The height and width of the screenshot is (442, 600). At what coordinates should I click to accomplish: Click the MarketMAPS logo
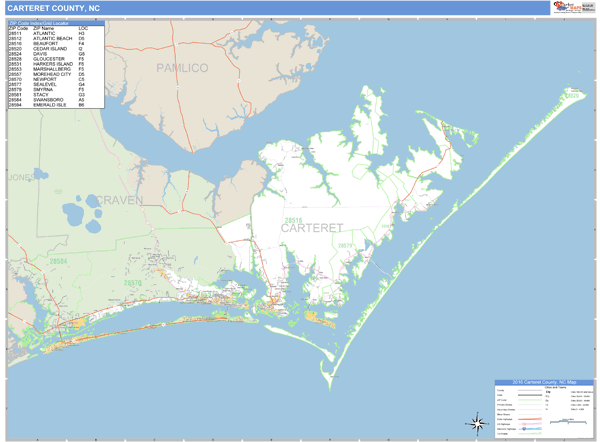[565, 7]
